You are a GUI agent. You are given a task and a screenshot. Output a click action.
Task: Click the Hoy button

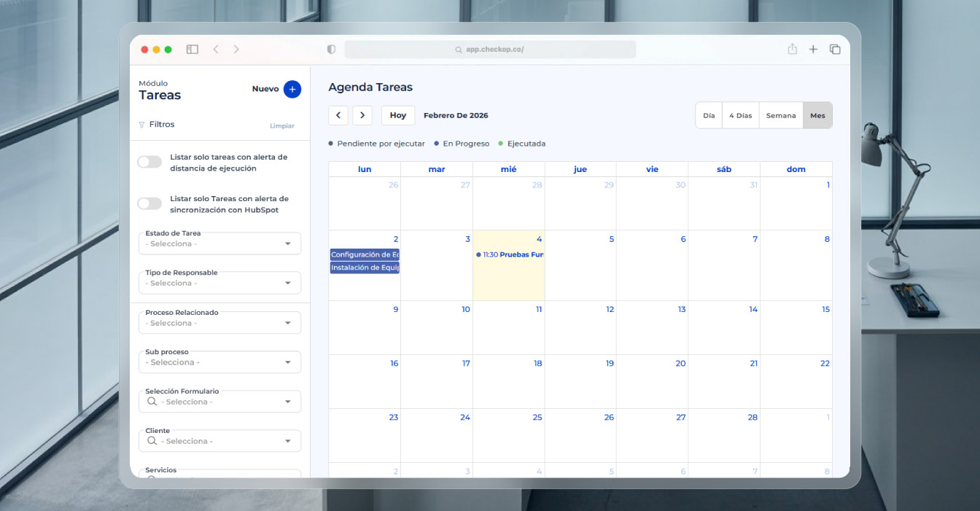[x=397, y=115]
